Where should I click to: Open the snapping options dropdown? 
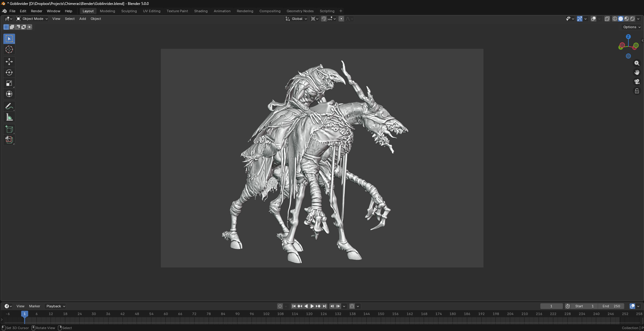[332, 19]
